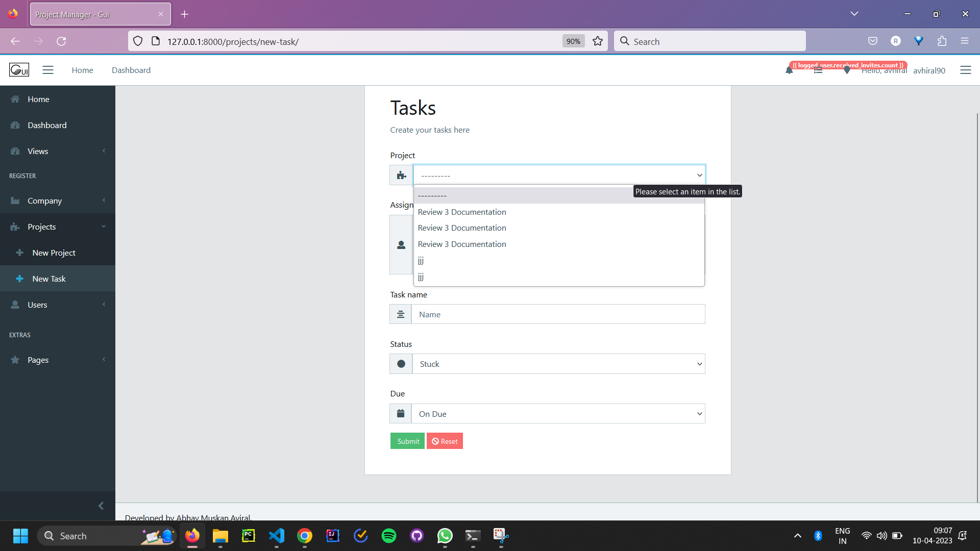
Task: Select the calendar icon beside Due field
Action: pos(401,413)
